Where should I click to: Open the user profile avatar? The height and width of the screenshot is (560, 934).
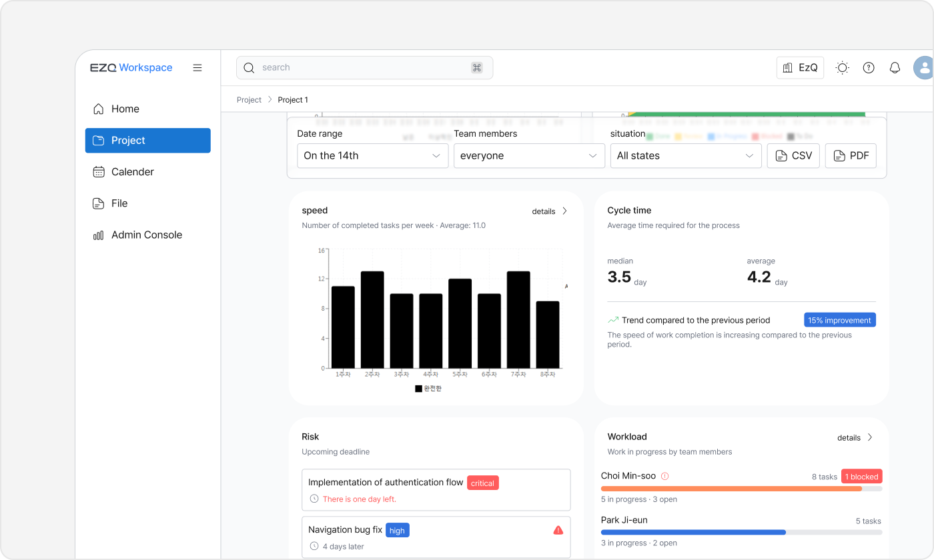click(x=924, y=67)
